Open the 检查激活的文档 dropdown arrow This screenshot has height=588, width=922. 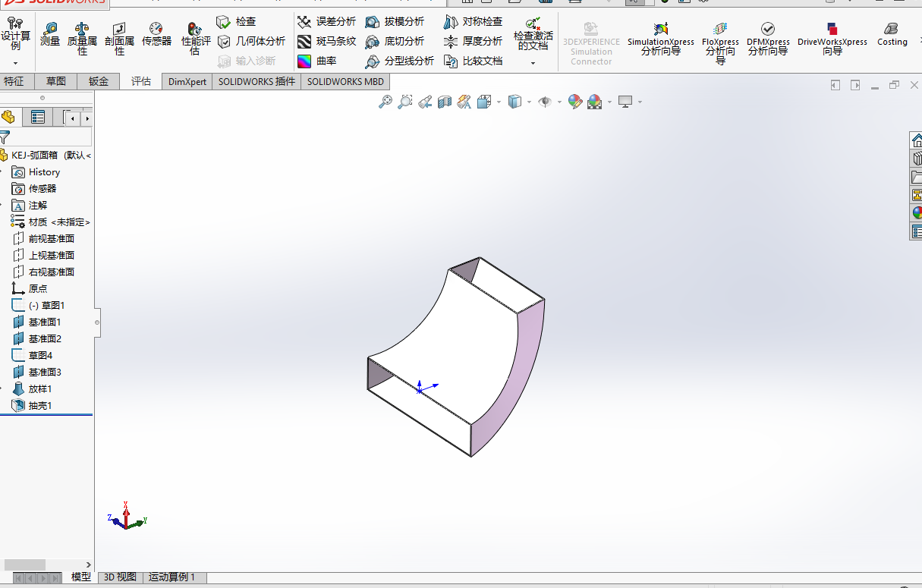click(x=533, y=63)
